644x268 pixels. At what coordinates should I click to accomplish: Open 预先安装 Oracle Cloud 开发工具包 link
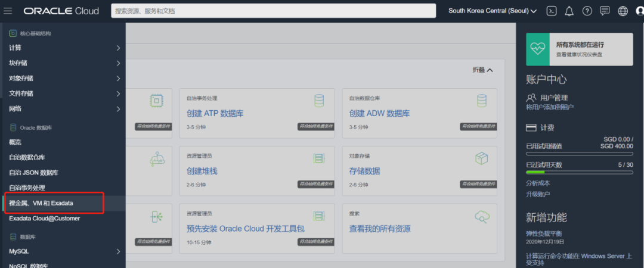click(246, 229)
